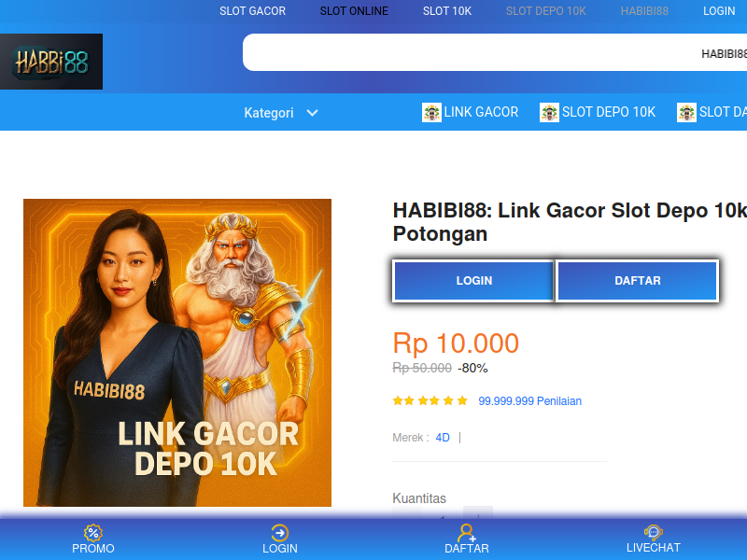Select the DAFTAR user-plus icon in the bottom bar
Viewport: 747px width, 560px height.
[x=466, y=532]
